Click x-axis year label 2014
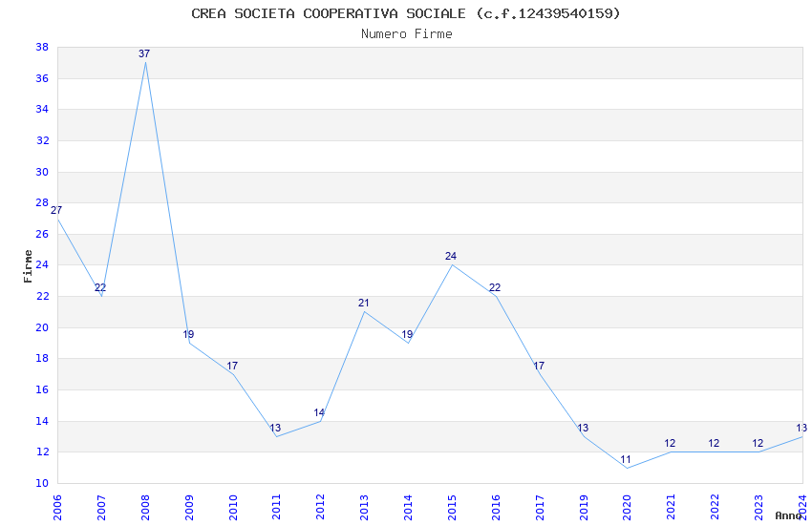The width and height of the screenshot is (812, 525). 408,507
